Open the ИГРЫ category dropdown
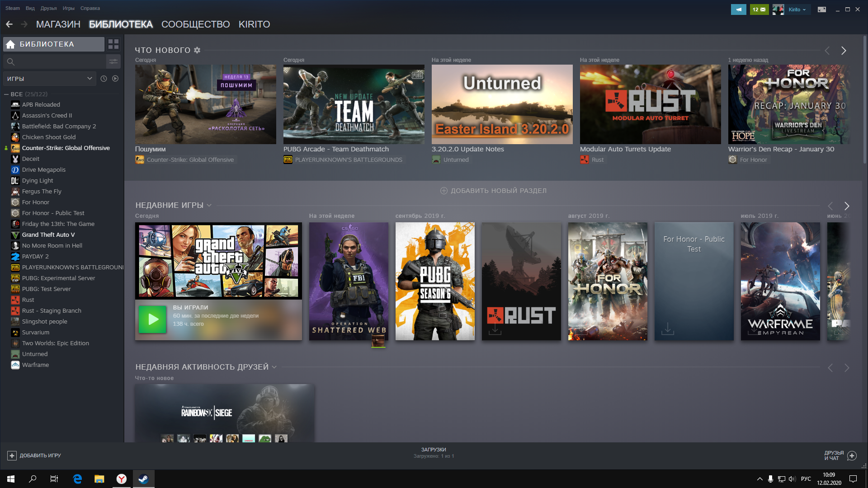This screenshot has width=868, height=488. (50, 79)
